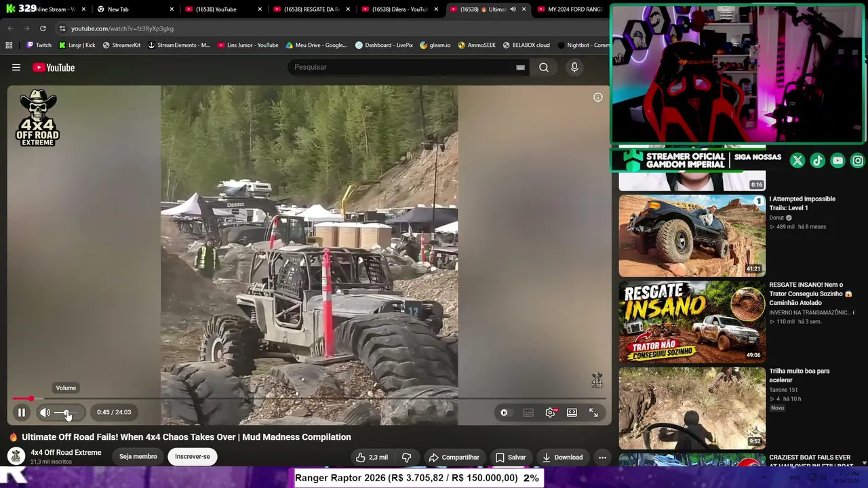Like the video showing 2,3 mil
Screen dimensions: 868x488
click(x=372, y=457)
